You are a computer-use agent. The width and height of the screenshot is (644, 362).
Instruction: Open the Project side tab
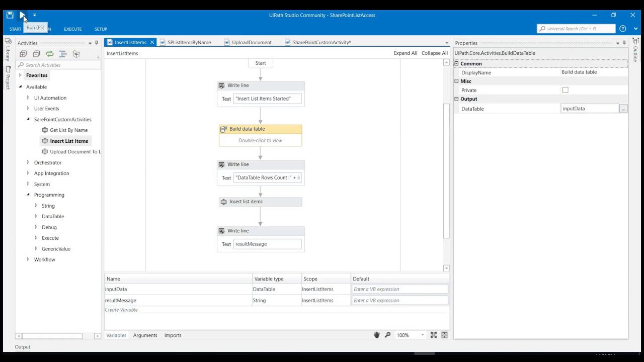pos(8,78)
